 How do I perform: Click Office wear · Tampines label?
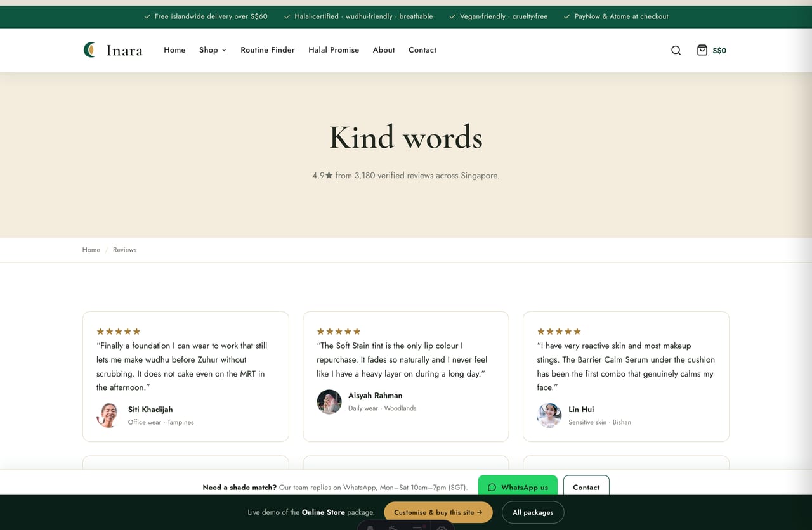tap(161, 422)
